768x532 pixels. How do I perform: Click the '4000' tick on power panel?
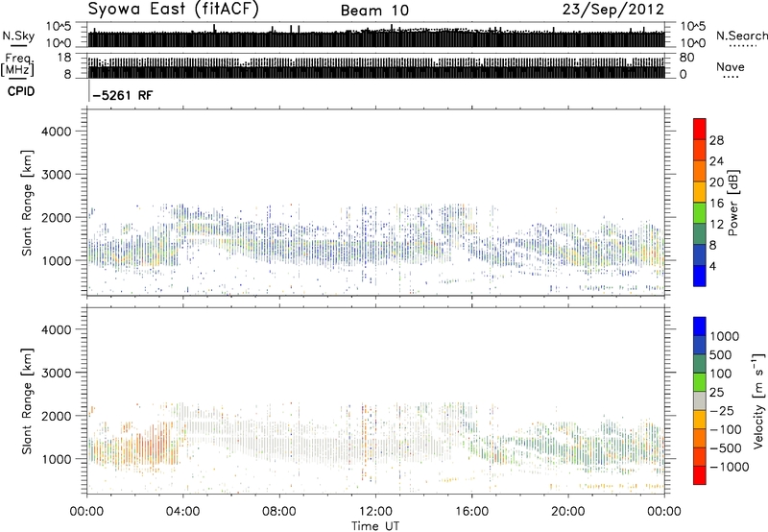point(56,132)
